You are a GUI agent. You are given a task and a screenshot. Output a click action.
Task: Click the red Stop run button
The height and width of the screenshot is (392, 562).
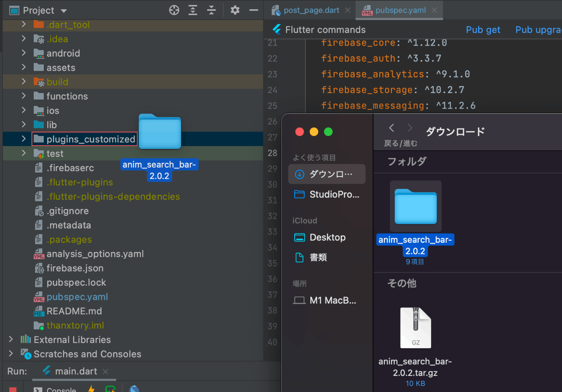[13, 390]
